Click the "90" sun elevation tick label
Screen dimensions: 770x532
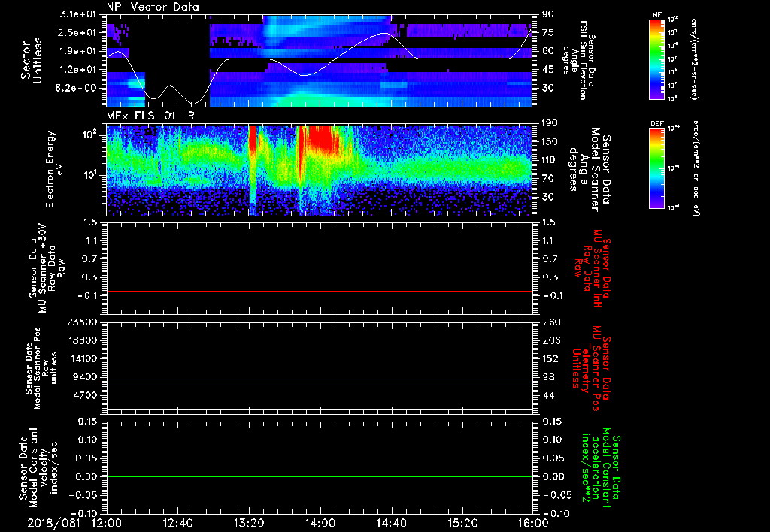tap(548, 14)
